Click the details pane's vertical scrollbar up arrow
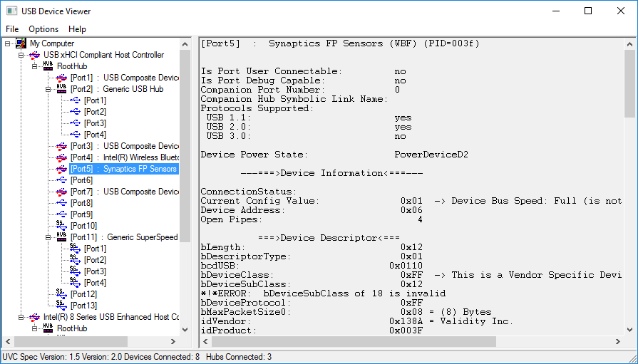This screenshot has height=364, width=638. coord(629,44)
